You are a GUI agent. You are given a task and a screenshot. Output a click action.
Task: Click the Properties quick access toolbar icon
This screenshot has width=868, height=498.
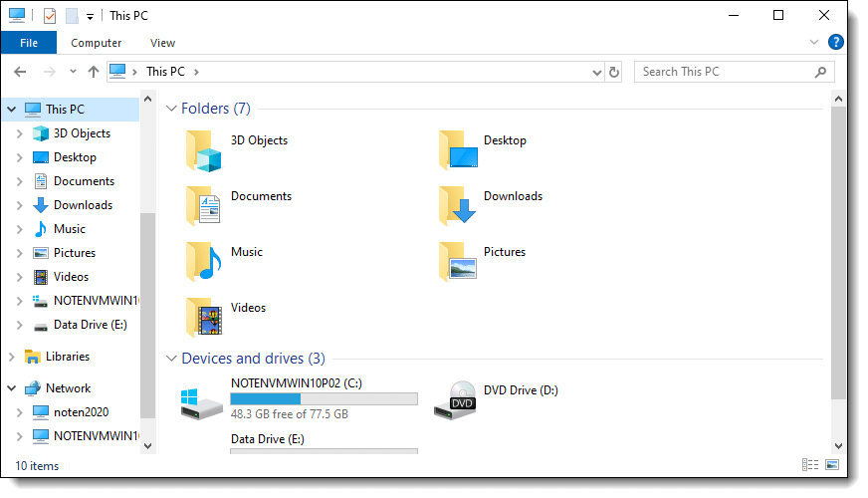click(x=50, y=16)
